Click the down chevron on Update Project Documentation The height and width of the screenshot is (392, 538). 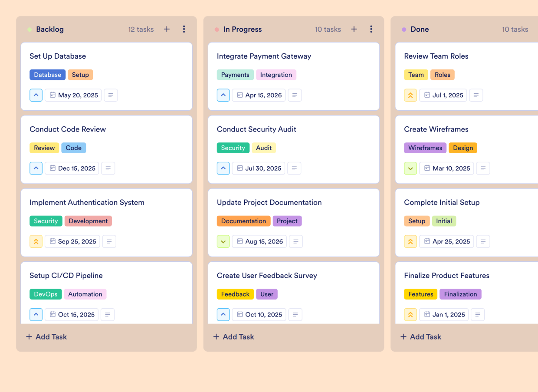coord(223,241)
